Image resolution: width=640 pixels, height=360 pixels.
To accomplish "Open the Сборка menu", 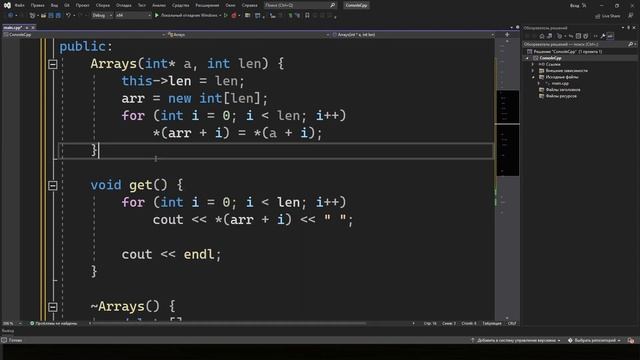I will click(x=102, y=5).
